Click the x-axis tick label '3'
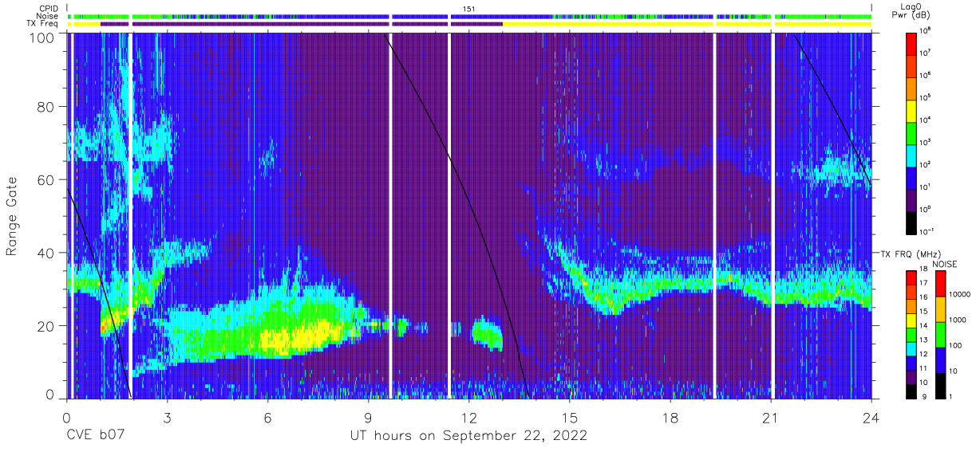This screenshot has width=980, height=452. [167, 416]
